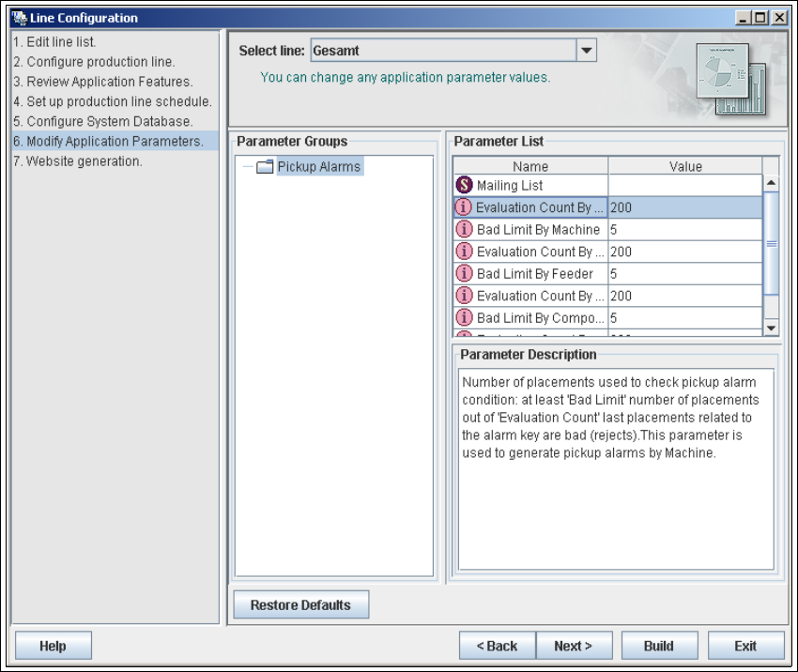Click the info icon beside Bad Limit By Compo...
Screen dimensions: 798x672
(464, 318)
